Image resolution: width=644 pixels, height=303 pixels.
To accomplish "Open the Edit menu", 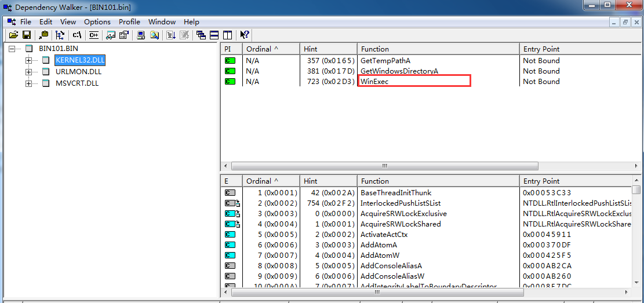I will click(46, 22).
